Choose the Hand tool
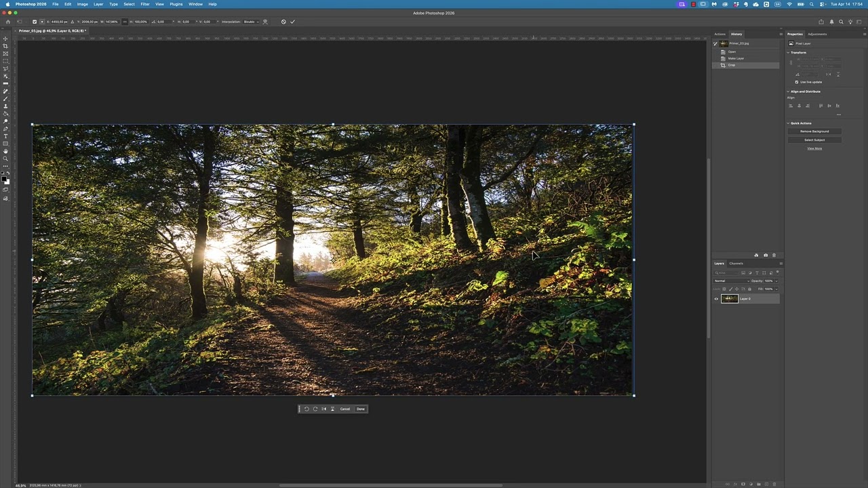Viewport: 868px width, 488px height. 5,151
